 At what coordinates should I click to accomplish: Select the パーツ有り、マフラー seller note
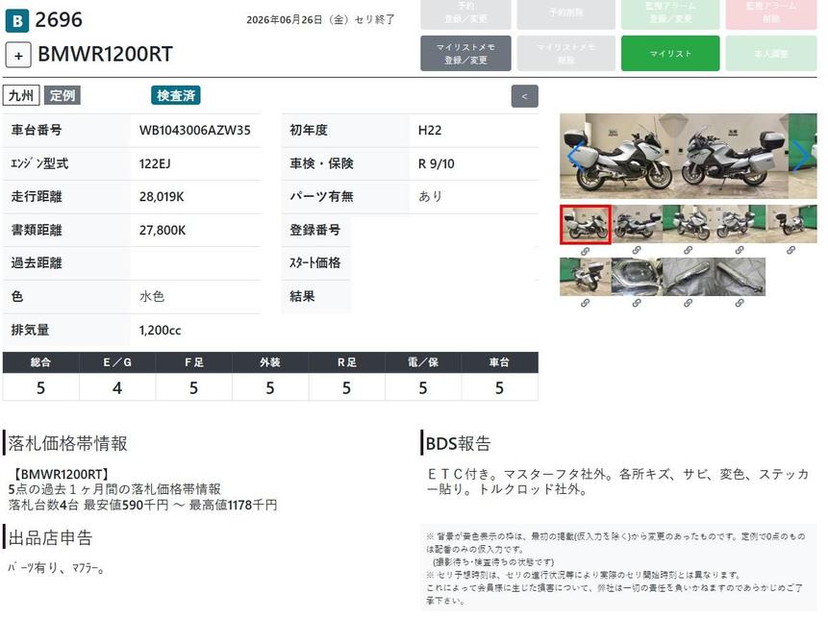pos(57,568)
